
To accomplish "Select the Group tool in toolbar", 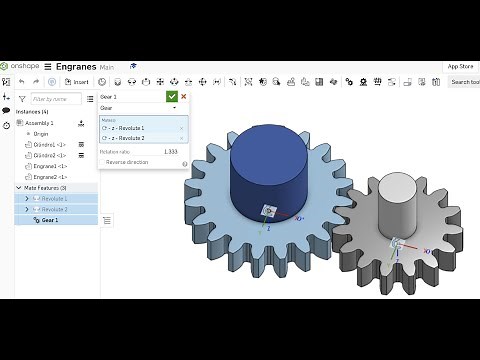I will click(248, 82).
